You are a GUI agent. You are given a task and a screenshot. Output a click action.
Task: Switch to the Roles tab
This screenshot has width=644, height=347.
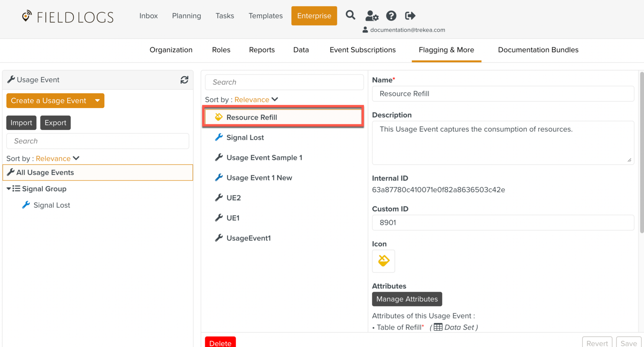click(x=221, y=50)
